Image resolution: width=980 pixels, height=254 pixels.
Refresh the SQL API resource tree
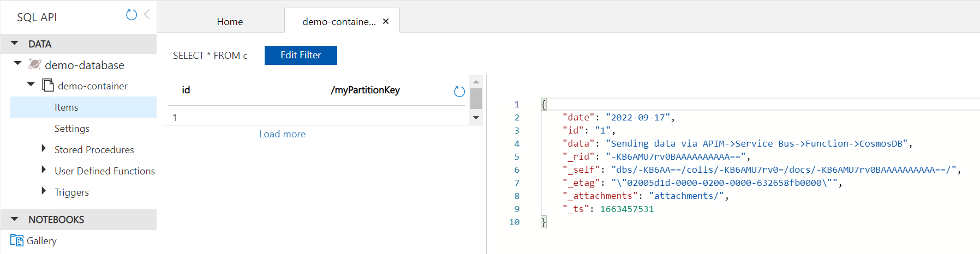point(132,15)
